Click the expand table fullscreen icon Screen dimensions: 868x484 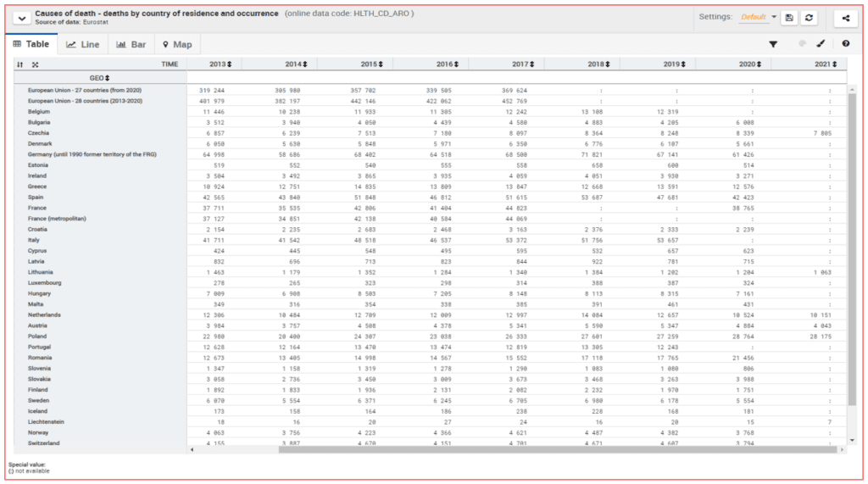point(35,64)
